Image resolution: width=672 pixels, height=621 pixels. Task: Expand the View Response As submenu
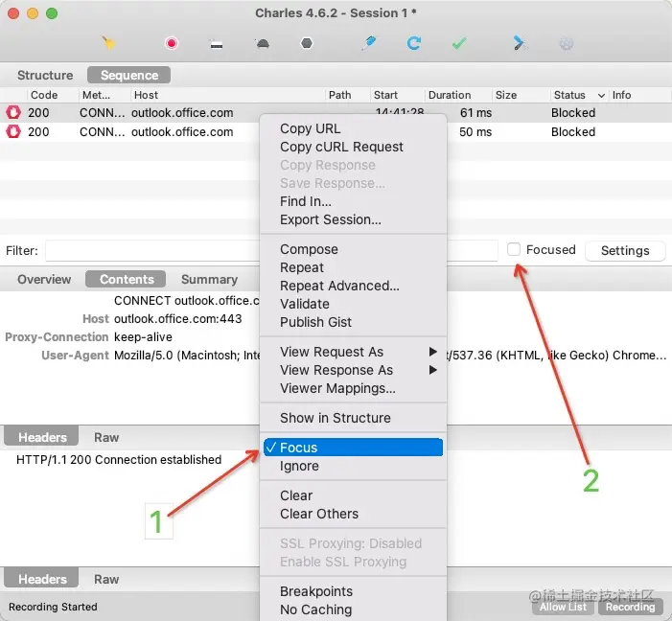tap(353, 370)
